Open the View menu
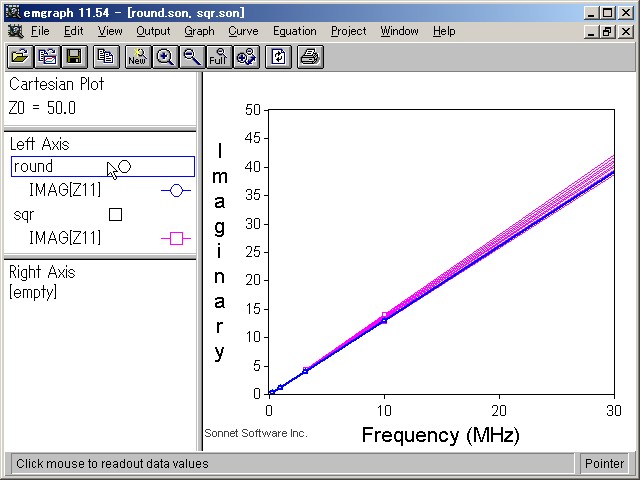640x480 pixels. [x=110, y=31]
